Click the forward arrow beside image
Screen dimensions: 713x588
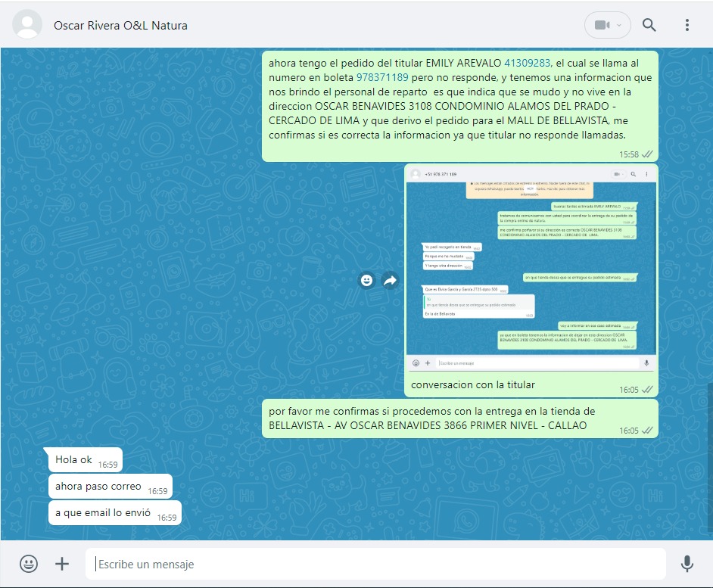[390, 281]
